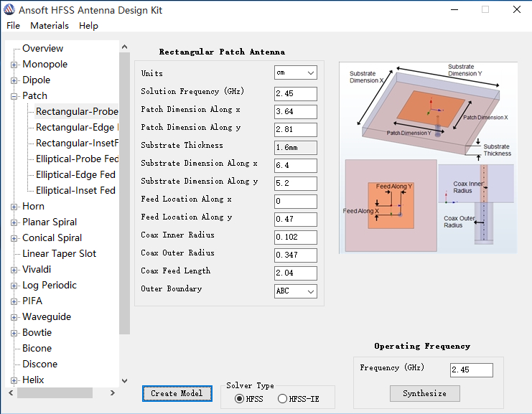Open the Outer Boundary dropdown
The image size is (532, 414).
296,291
